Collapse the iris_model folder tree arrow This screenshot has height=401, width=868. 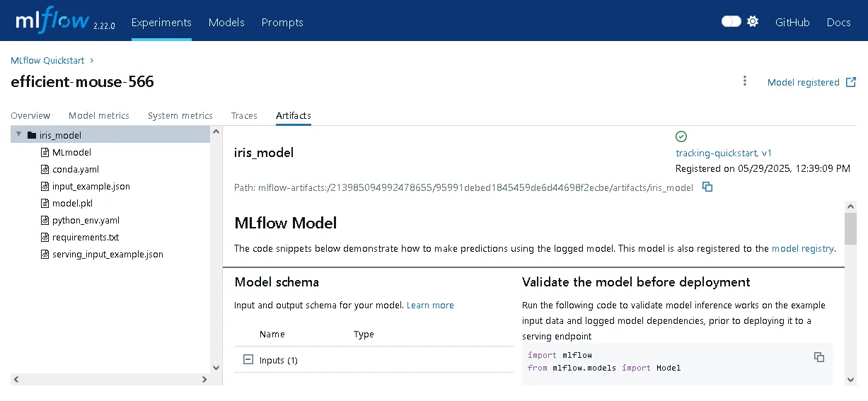coord(18,134)
